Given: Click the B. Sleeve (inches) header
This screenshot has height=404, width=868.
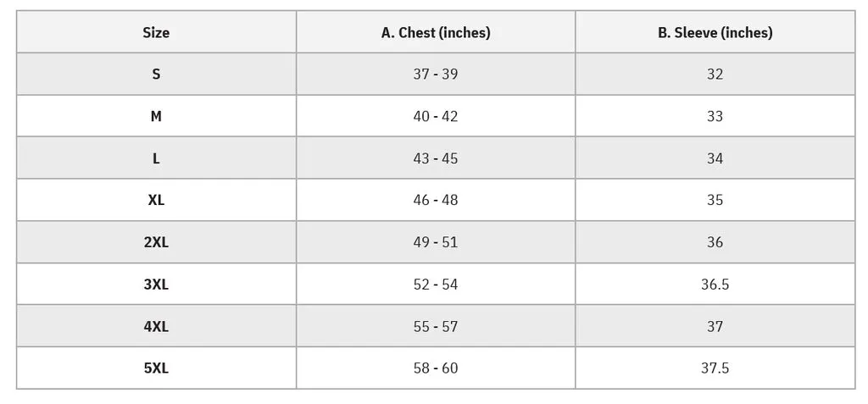Looking at the screenshot, I should point(715,33).
